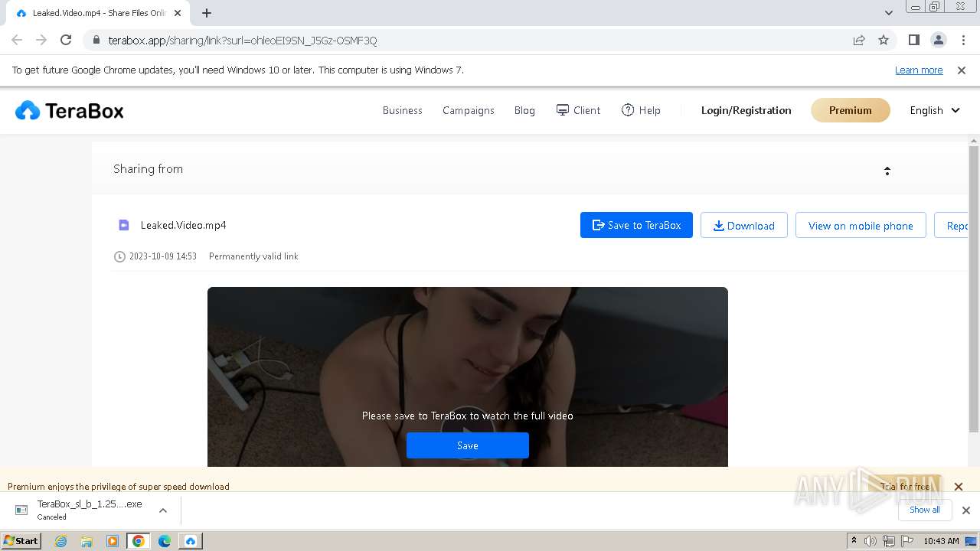
Task: Close the downloads shelf
Action: [x=966, y=510]
